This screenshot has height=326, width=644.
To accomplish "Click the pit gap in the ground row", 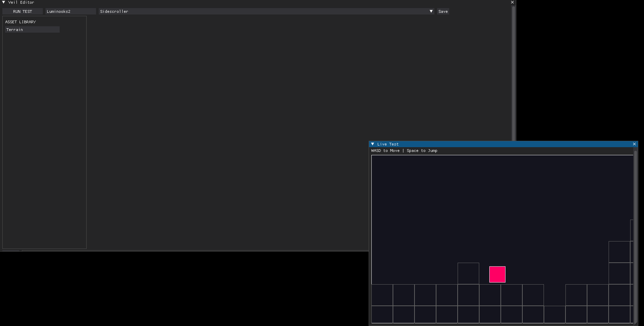I will coord(554,295).
